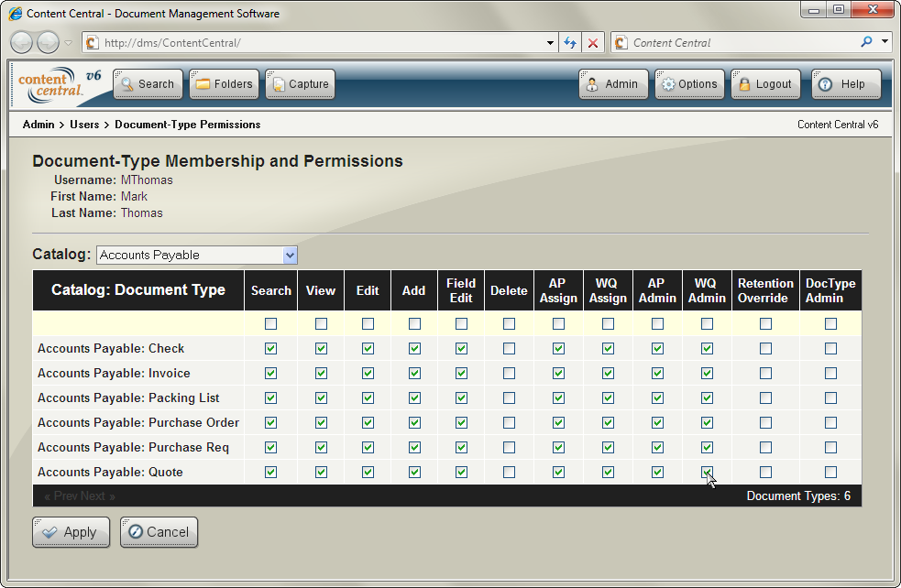Uncheck Edit permission for Packing List

coord(368,397)
